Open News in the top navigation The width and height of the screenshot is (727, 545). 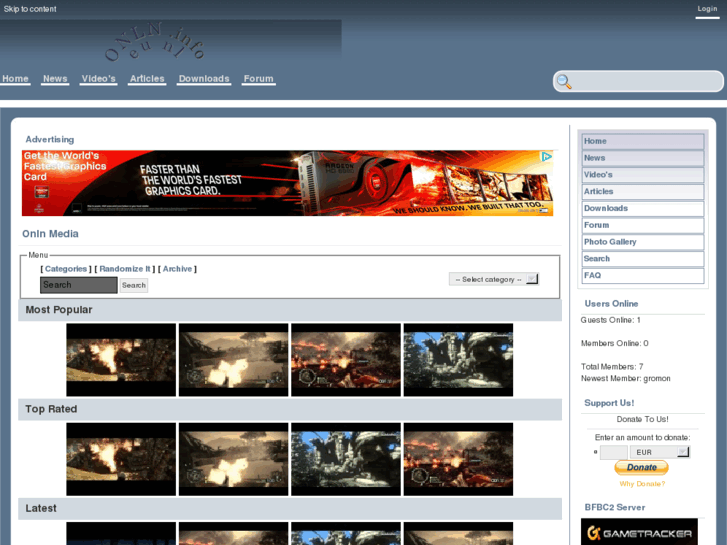tap(55, 79)
